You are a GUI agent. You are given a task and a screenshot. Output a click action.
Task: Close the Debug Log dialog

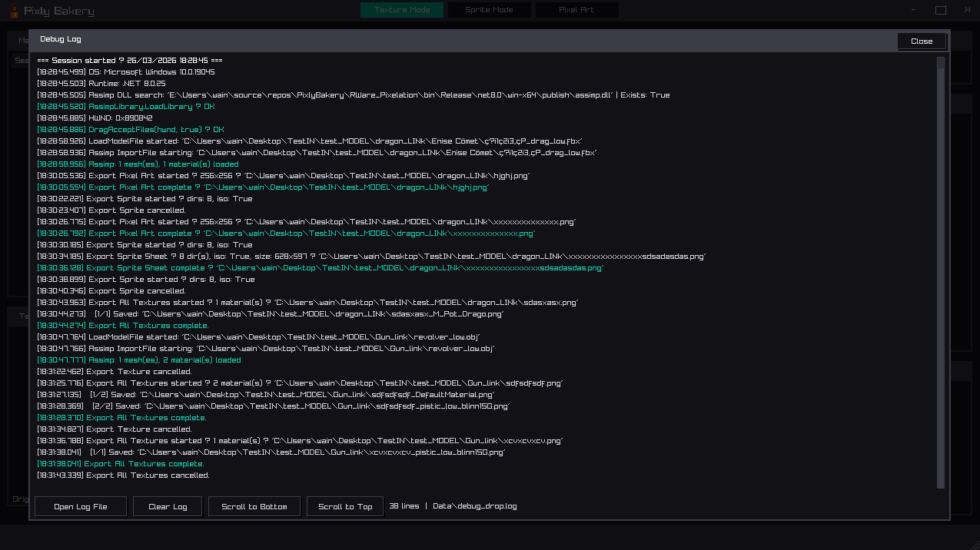pyautogui.click(x=922, y=41)
